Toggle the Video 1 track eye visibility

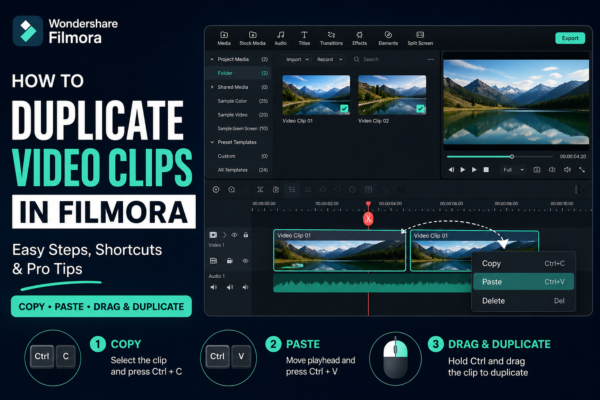pyautogui.click(x=234, y=235)
